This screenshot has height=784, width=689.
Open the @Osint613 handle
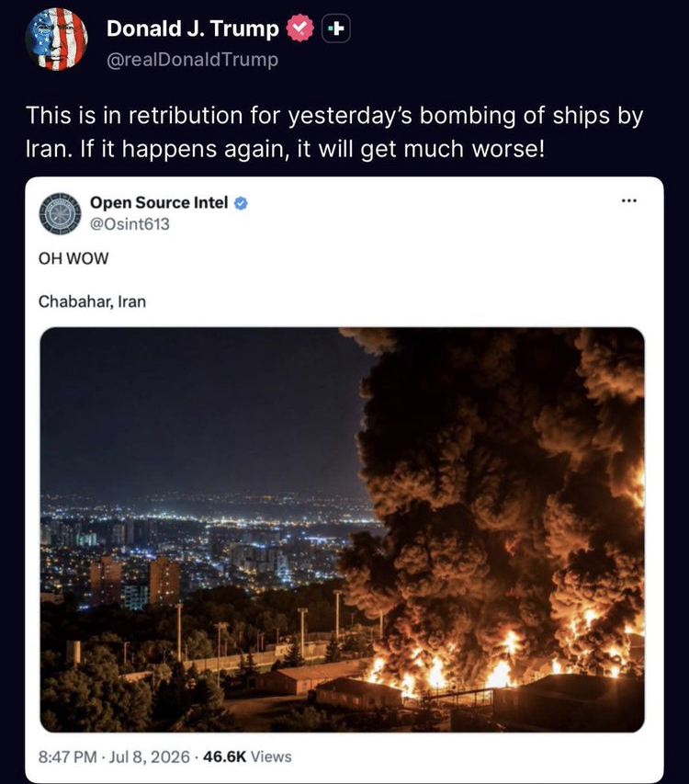[x=130, y=224]
